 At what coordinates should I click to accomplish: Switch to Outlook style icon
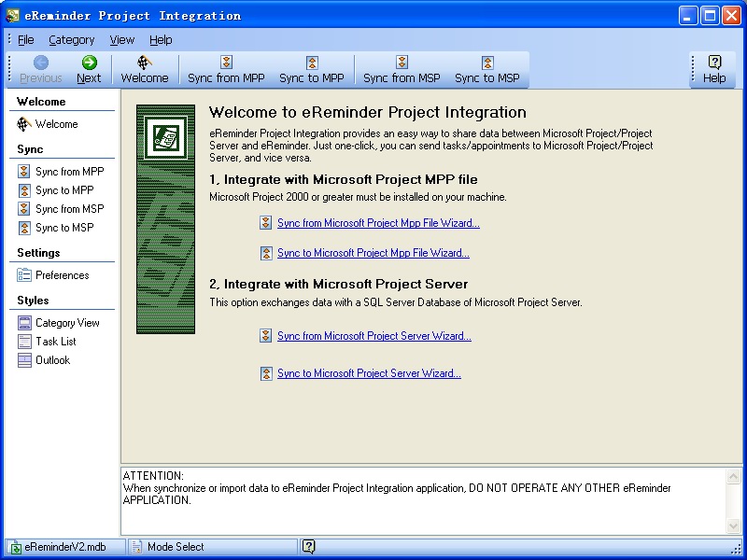point(24,360)
